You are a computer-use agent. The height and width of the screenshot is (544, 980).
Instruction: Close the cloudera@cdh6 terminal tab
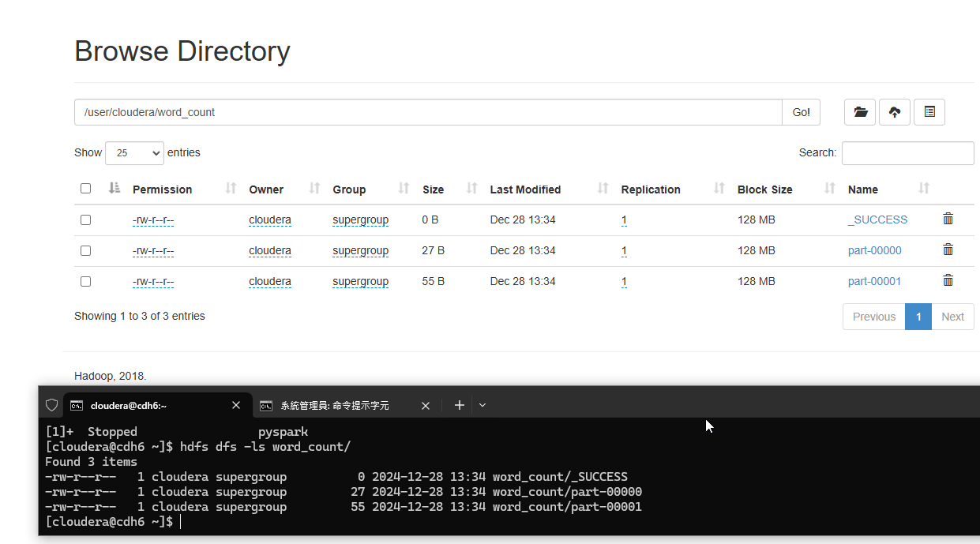pyautogui.click(x=236, y=405)
